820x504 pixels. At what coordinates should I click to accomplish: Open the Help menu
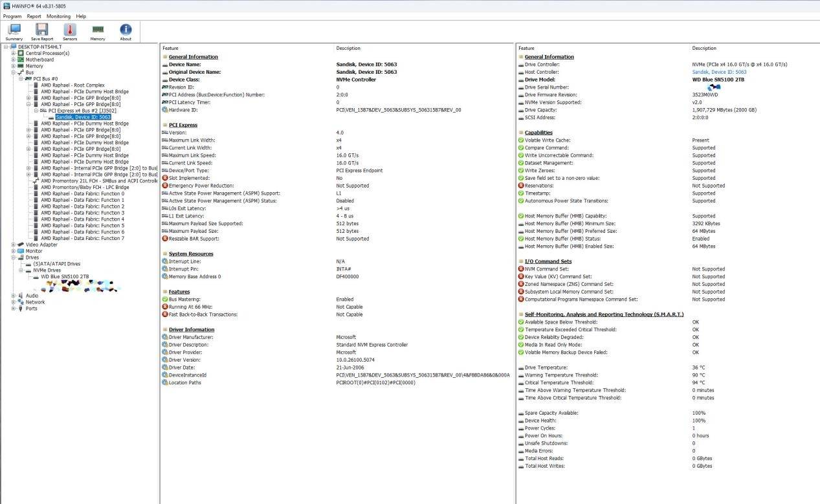(x=81, y=16)
